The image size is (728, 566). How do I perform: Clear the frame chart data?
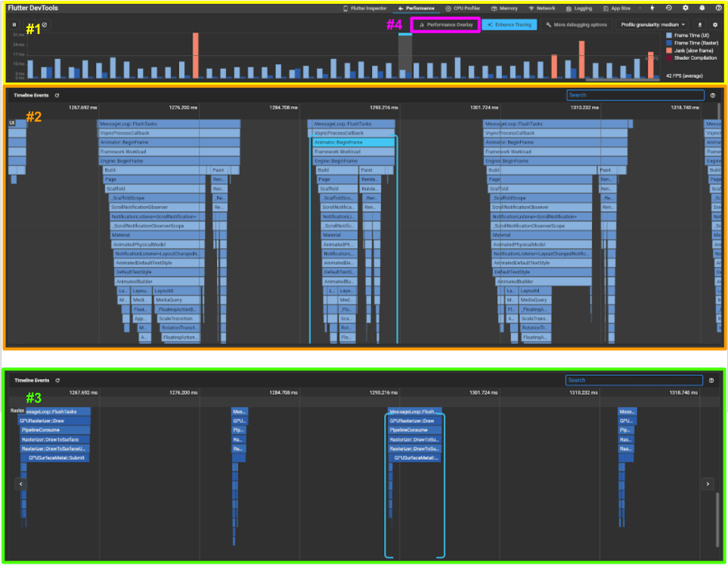click(x=45, y=25)
